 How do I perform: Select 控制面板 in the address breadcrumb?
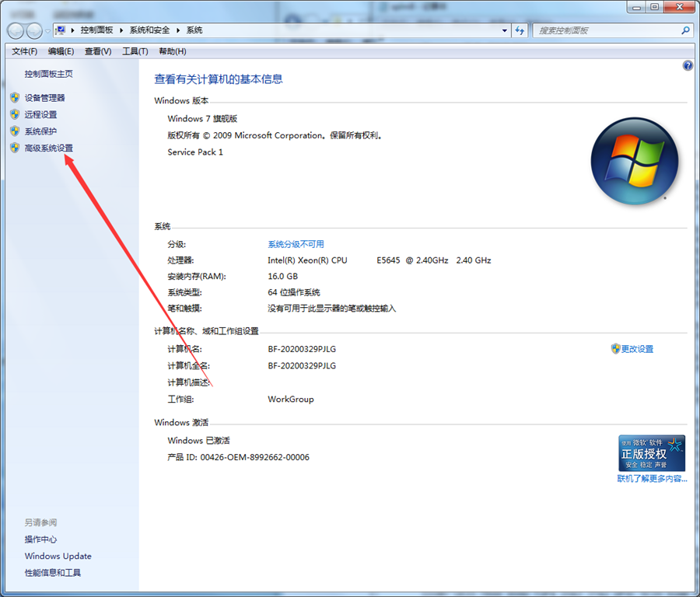[97, 30]
